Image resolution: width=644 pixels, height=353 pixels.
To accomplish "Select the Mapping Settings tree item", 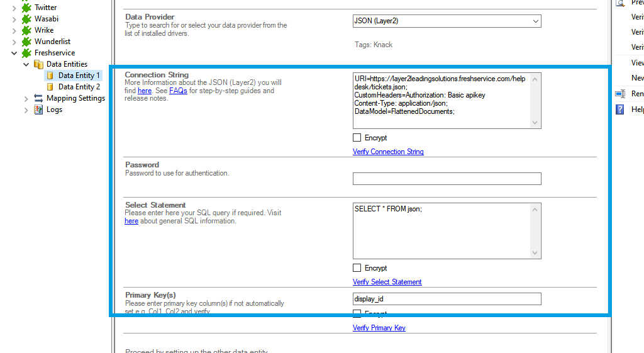I will click(75, 98).
